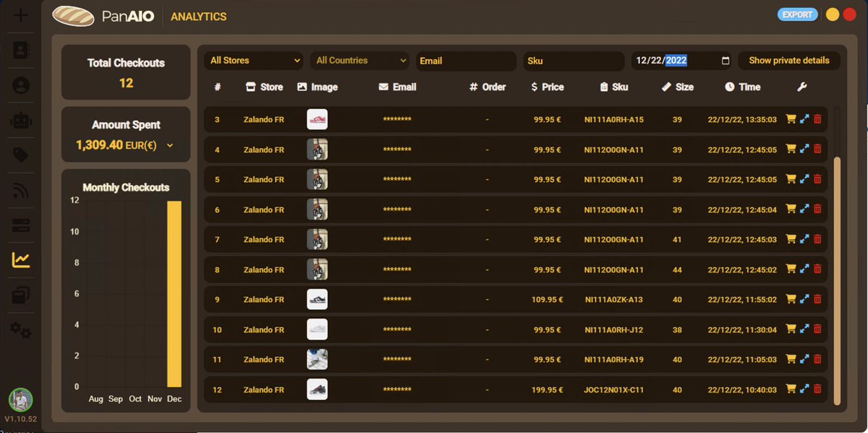Click the December bar in Monthly Checkouts chart
The height and width of the screenshot is (433, 868).
(174, 293)
